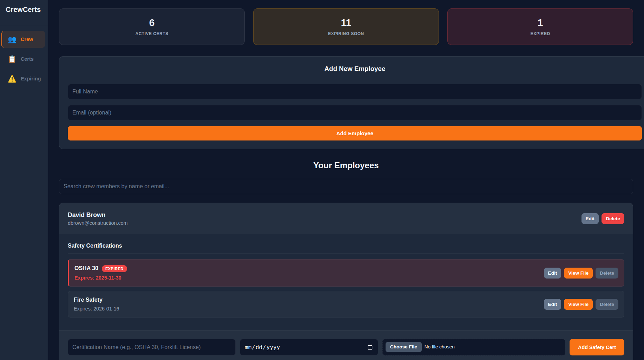Open the Active Certs summary card
The width and height of the screenshot is (644, 360).
pos(151,26)
